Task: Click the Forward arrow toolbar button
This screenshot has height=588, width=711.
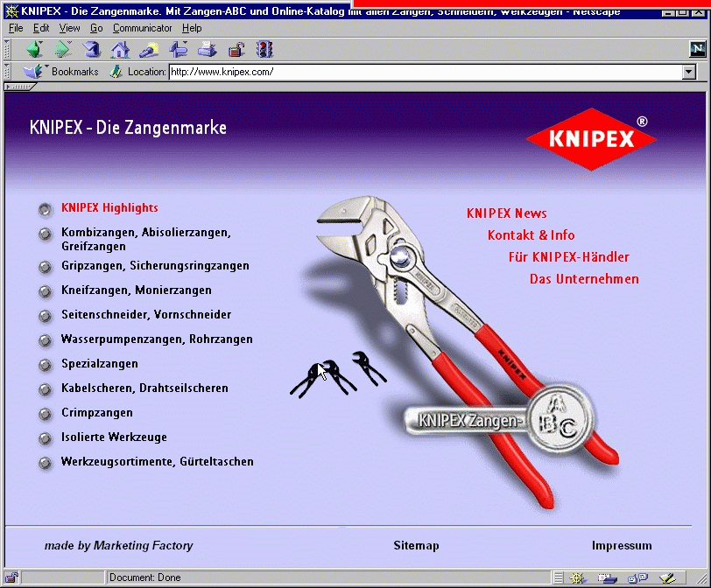Action: coord(62,49)
